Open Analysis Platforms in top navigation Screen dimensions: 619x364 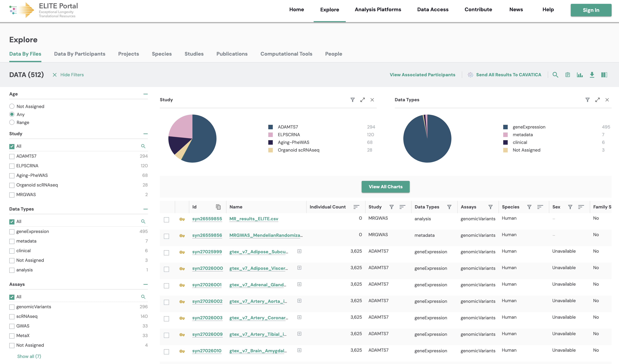[378, 9]
